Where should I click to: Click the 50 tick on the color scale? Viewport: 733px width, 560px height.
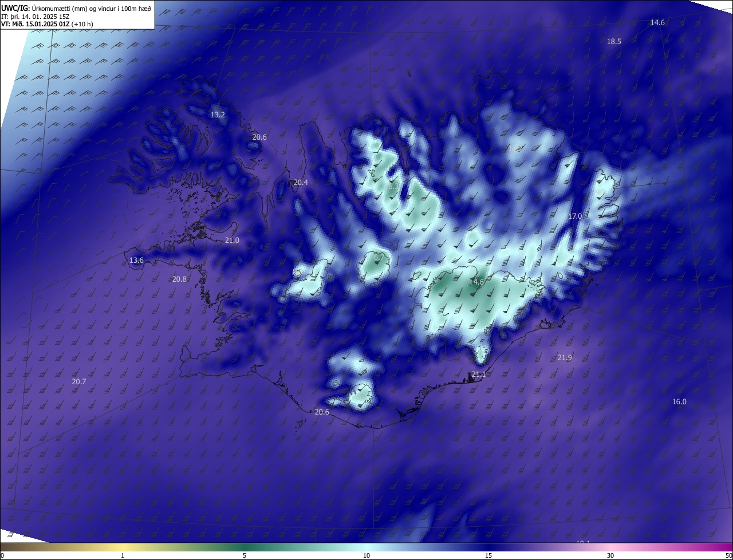pos(728,556)
